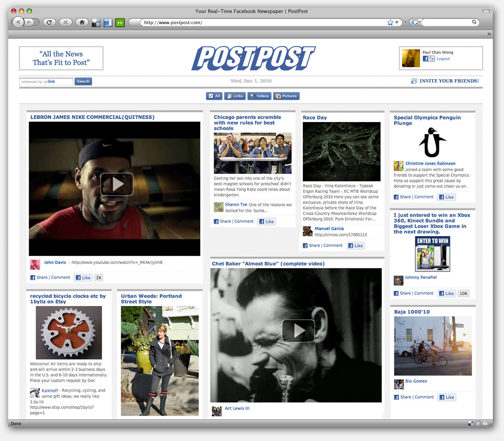The width and height of the screenshot is (504, 441).
Task: Click the magnifier in browser search box
Action: [474, 22]
